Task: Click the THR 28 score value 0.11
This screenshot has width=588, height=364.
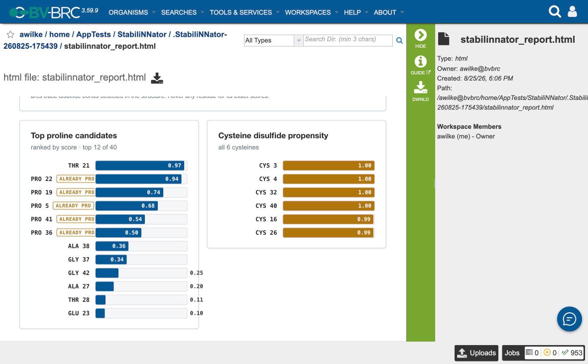Action: 196,300
